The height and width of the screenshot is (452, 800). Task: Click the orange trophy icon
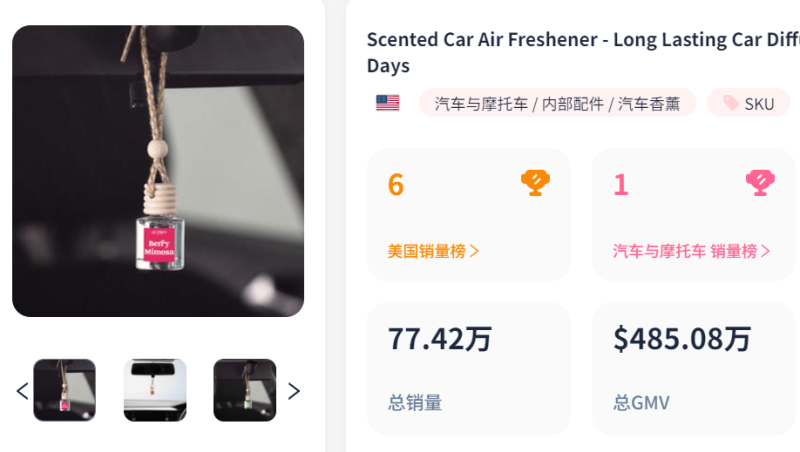pyautogui.click(x=535, y=182)
